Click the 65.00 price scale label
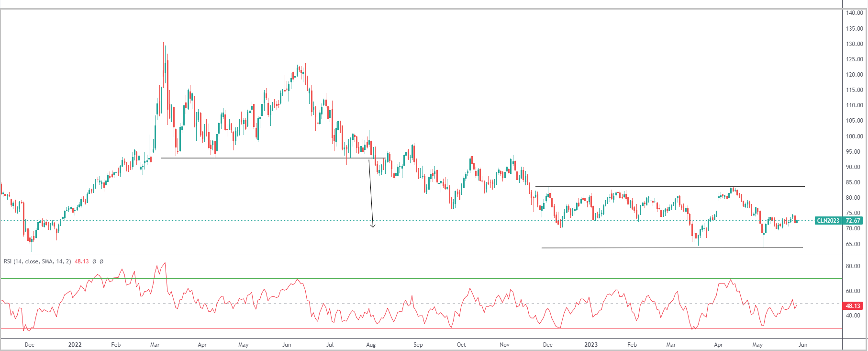 853,244
